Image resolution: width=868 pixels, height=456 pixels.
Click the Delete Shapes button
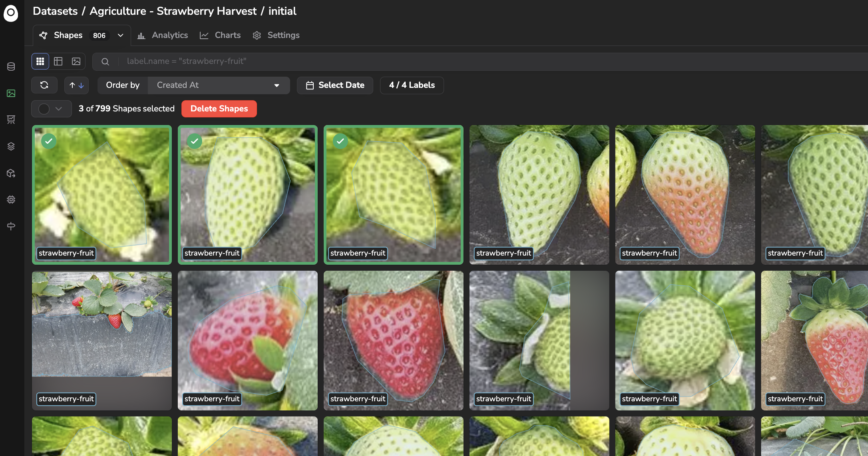[x=219, y=109]
